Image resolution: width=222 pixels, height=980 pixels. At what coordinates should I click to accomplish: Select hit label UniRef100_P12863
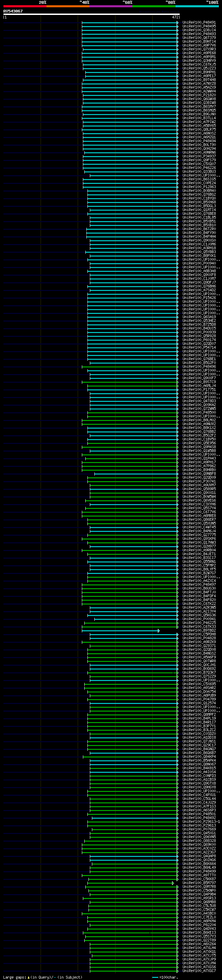[x=199, y=187]
